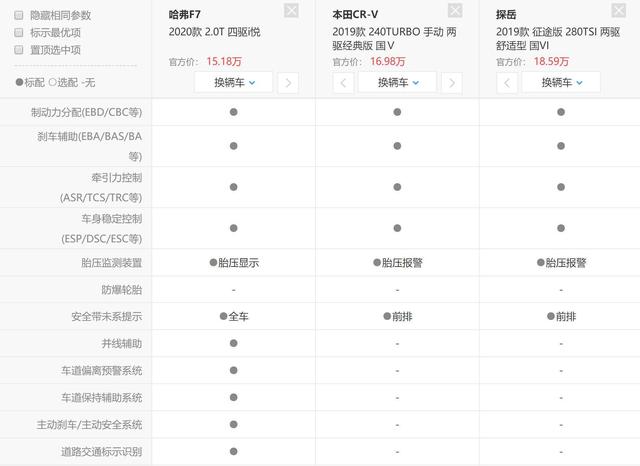Select the 车道保持辅助系统 row label
640x466 pixels.
coord(102,397)
